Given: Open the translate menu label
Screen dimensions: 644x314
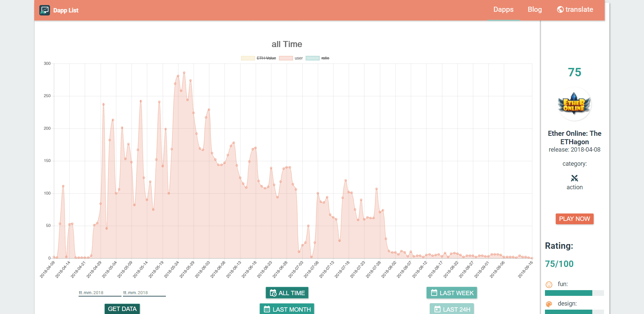Looking at the screenshot, I should click(x=579, y=9).
